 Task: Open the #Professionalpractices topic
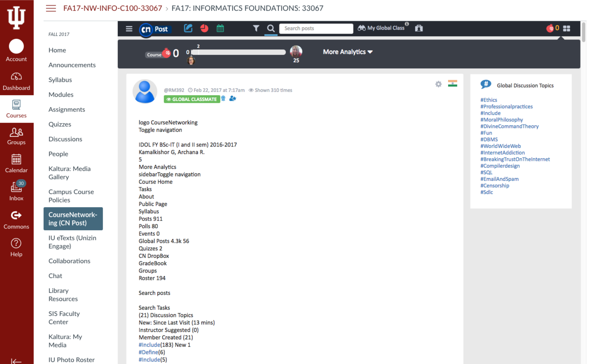506,107
